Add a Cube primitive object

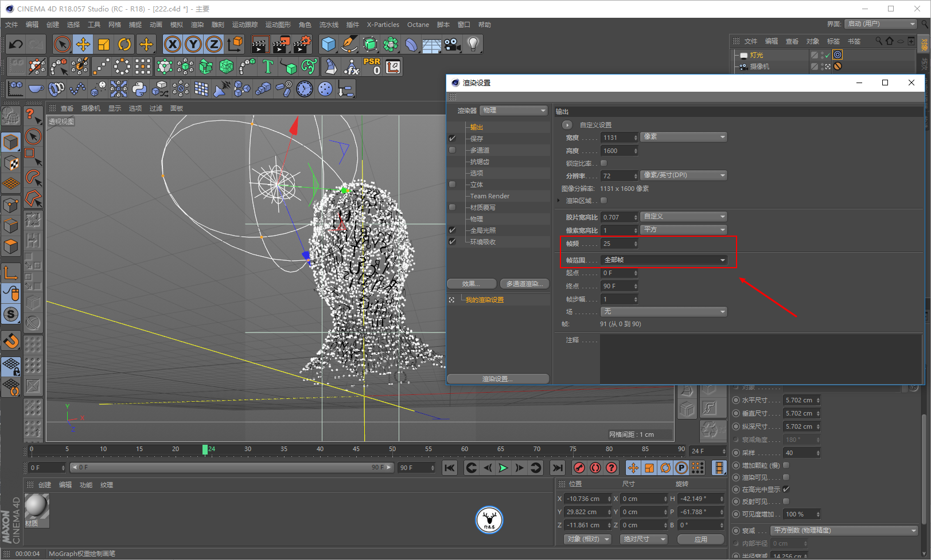[x=328, y=44]
